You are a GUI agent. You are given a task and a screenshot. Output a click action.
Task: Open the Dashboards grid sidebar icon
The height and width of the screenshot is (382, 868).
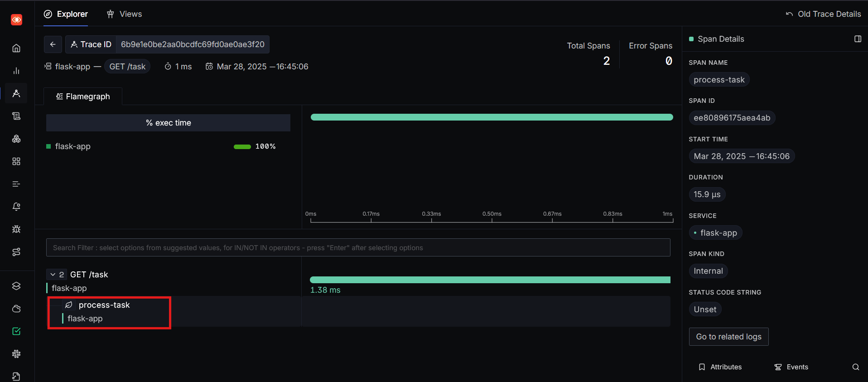16,161
